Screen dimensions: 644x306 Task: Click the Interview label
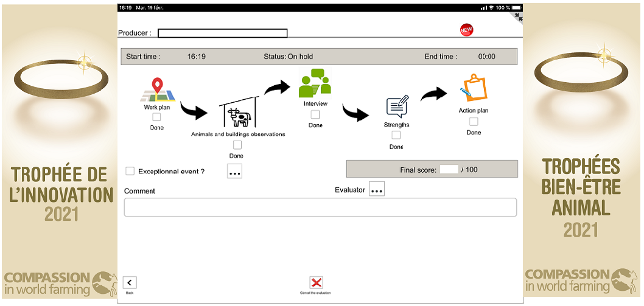(x=315, y=104)
